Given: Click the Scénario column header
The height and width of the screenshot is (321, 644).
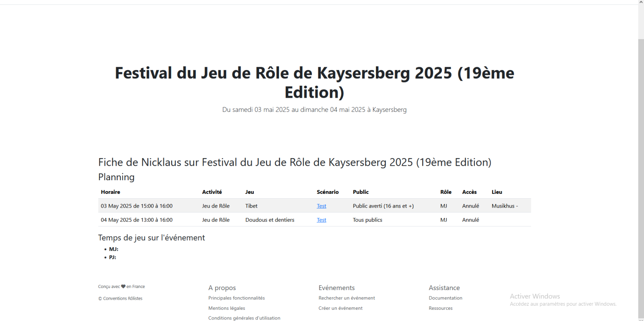Looking at the screenshot, I should click(327, 192).
